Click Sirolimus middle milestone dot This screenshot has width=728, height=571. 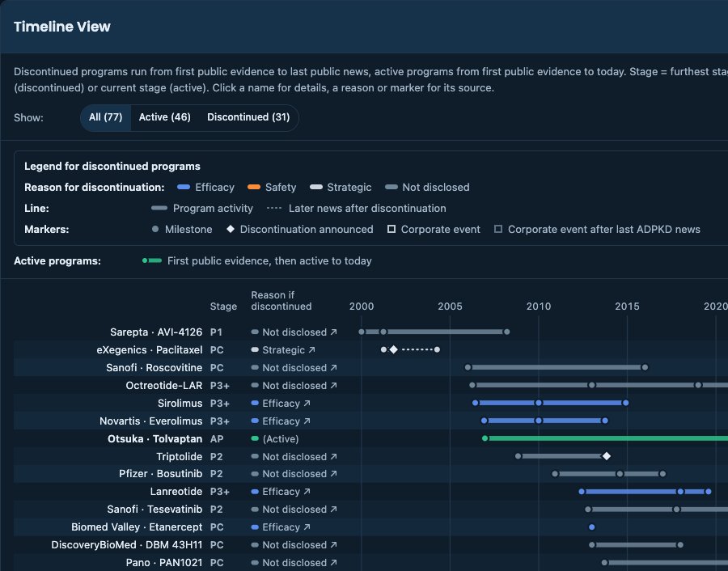pyautogui.click(x=539, y=403)
